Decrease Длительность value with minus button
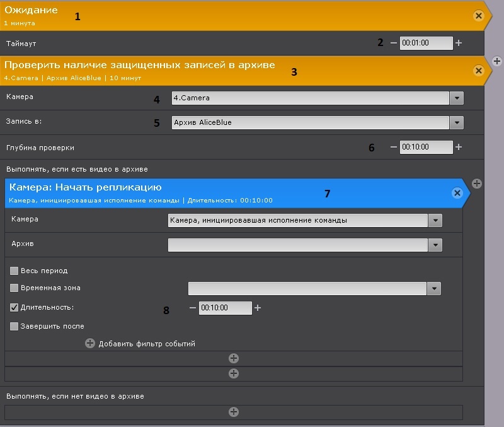The image size is (504, 427). click(x=193, y=308)
